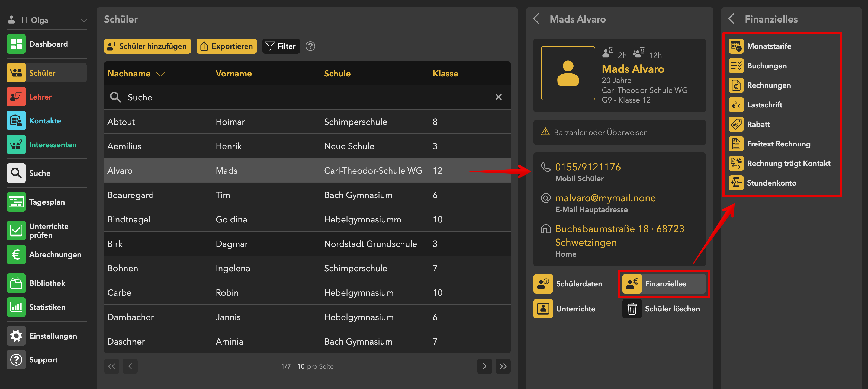Viewport: 868px width, 389px height.
Task: Select the Bindtnagel Goldina row
Action: tap(307, 219)
